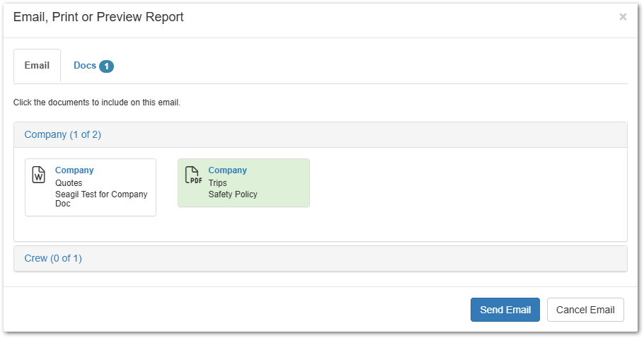Viewport: 644px width, 338px height.
Task: Switch to the Email tab
Action: click(37, 66)
